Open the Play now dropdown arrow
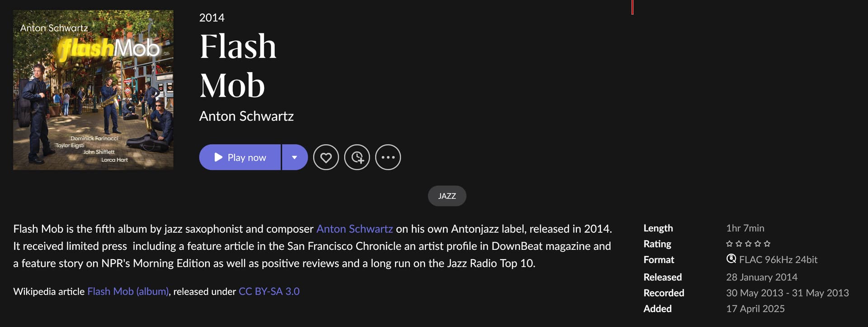868x327 pixels. tap(295, 157)
